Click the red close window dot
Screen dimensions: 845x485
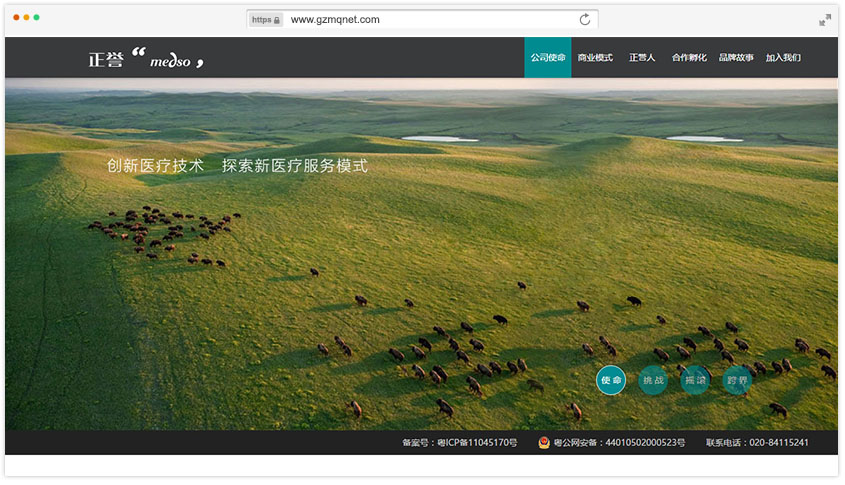pyautogui.click(x=16, y=17)
